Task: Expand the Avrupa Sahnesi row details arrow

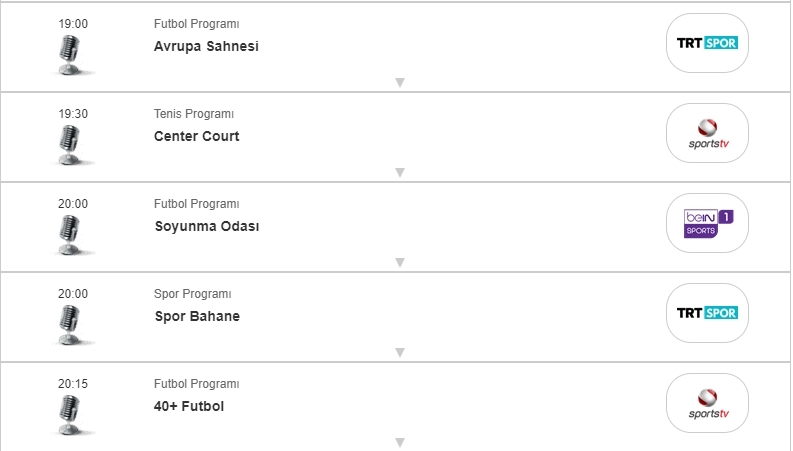Action: click(399, 83)
